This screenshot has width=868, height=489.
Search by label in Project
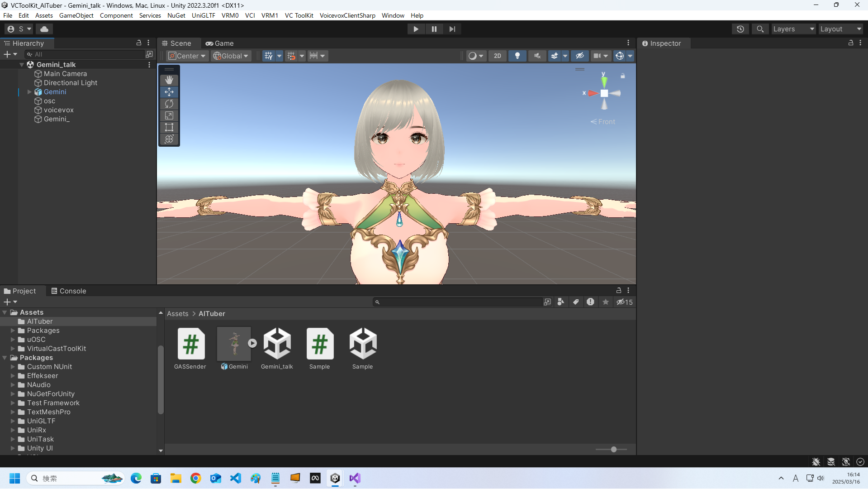(576, 302)
